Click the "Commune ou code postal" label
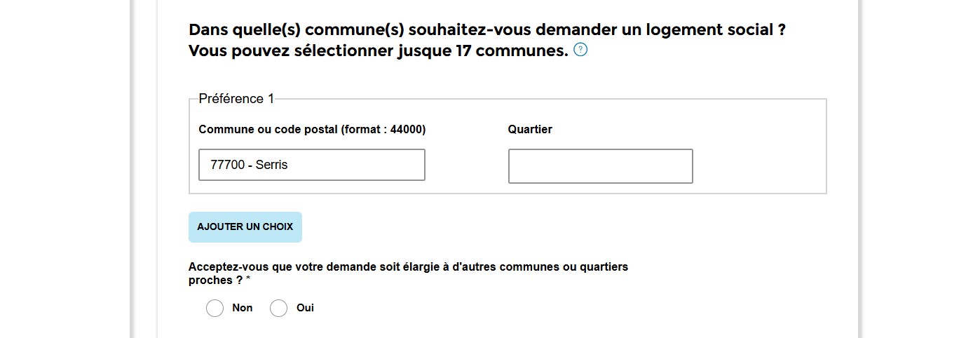This screenshot has height=338, width=980. tap(268, 130)
